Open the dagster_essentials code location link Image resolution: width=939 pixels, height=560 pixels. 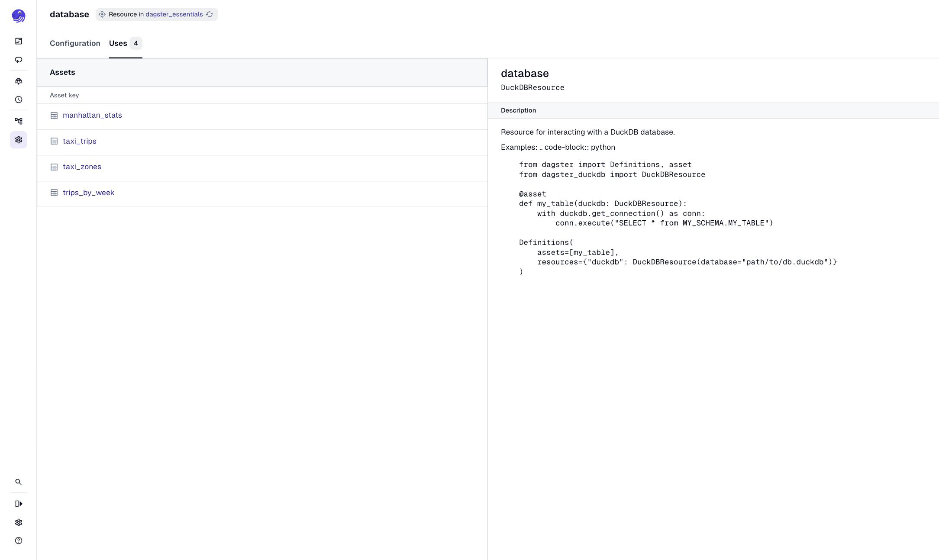click(x=174, y=14)
